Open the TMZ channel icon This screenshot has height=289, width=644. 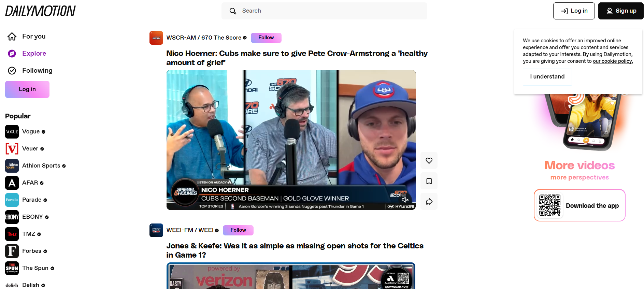(12, 234)
